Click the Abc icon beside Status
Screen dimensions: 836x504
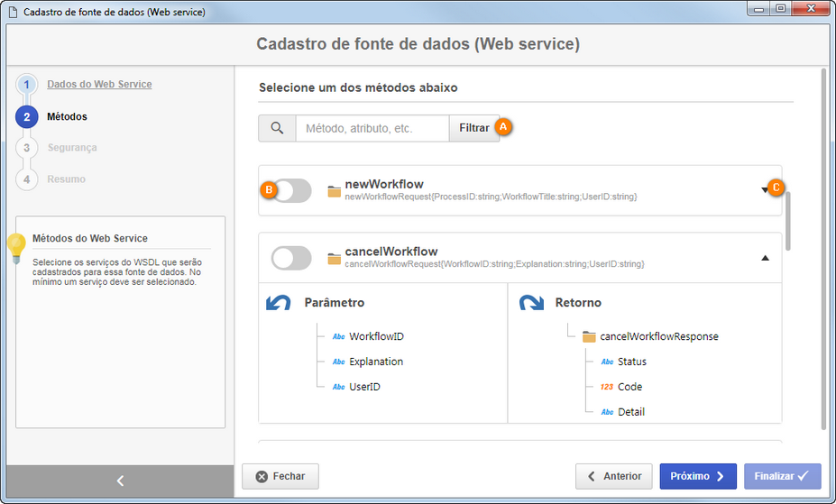pyautogui.click(x=607, y=362)
